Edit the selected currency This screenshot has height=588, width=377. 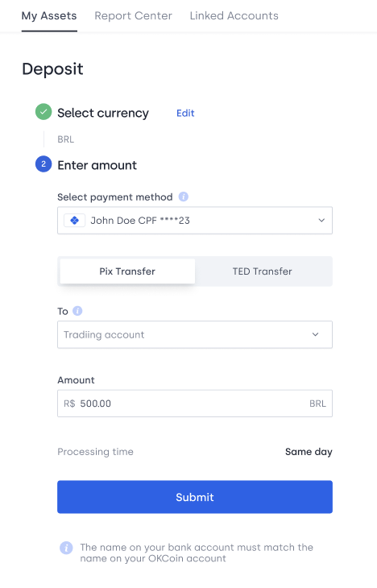pos(185,113)
